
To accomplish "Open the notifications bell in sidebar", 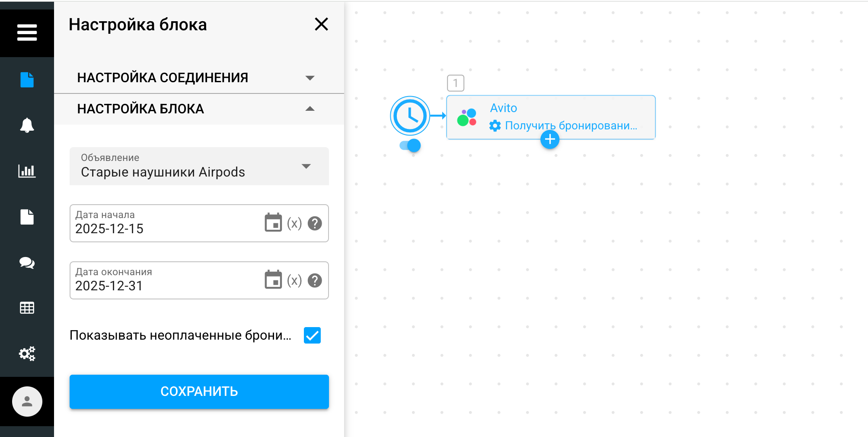I will pos(27,125).
